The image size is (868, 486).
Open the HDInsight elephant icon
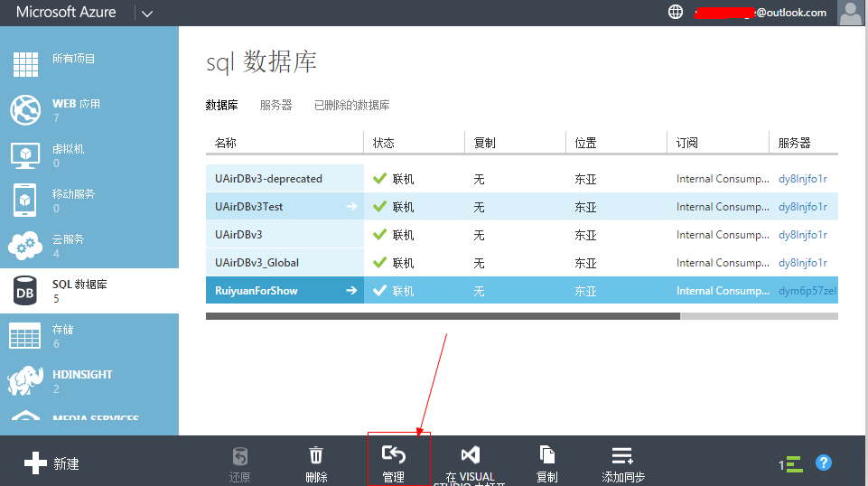[25, 380]
